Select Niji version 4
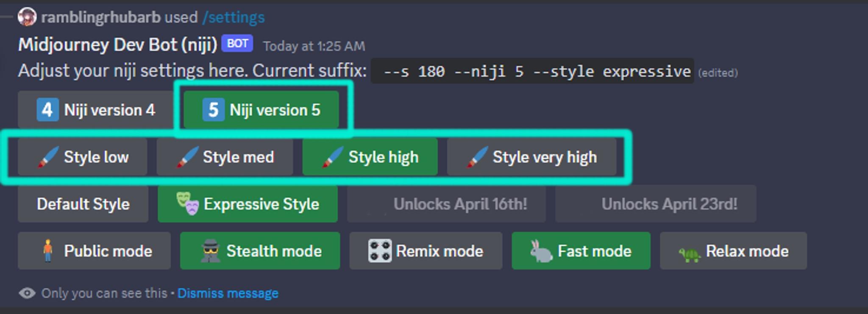This screenshot has width=868, height=314. 96,110
